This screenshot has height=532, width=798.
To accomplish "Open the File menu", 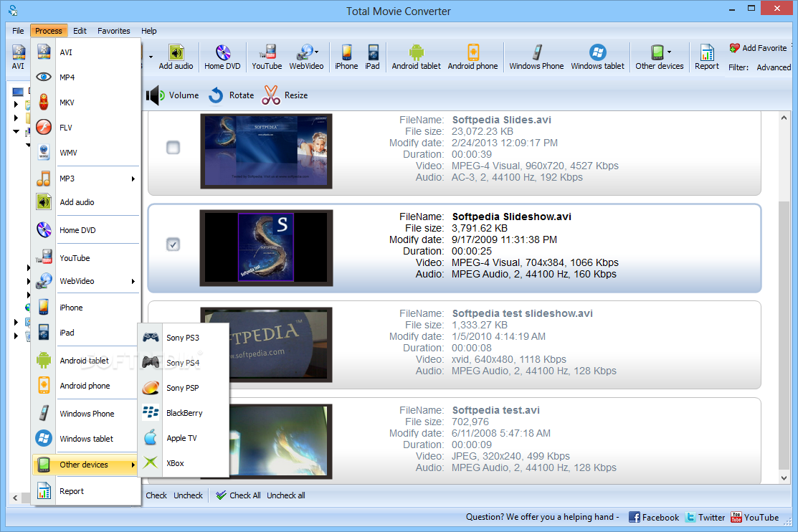I will click(18, 31).
